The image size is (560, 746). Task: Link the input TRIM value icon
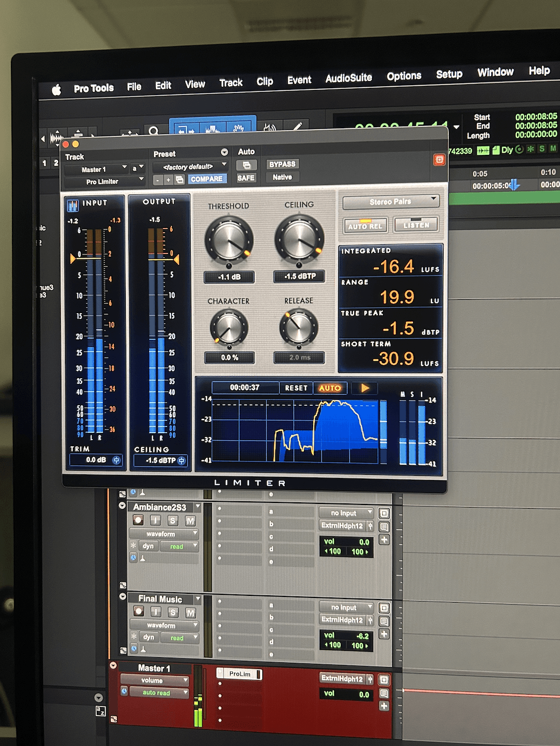pyautogui.click(x=116, y=460)
